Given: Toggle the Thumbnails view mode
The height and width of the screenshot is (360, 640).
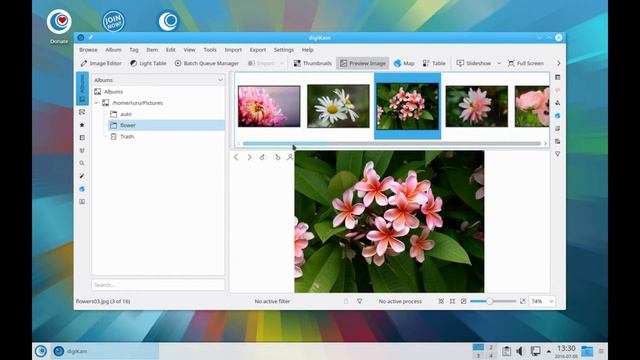Looking at the screenshot, I should click(x=312, y=63).
